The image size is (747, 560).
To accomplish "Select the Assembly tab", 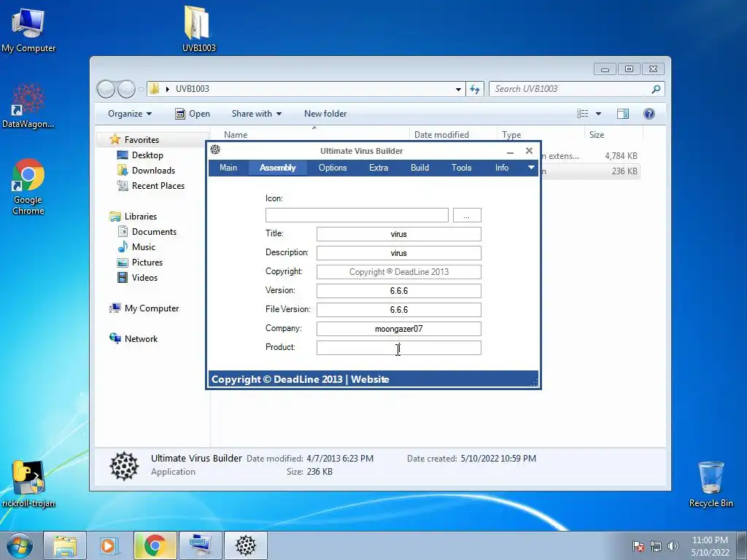I will [278, 168].
